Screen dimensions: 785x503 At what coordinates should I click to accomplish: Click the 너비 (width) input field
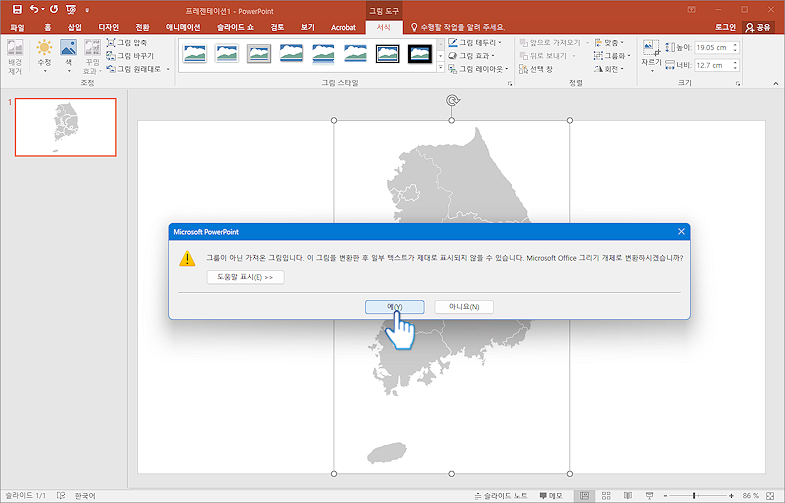point(713,65)
